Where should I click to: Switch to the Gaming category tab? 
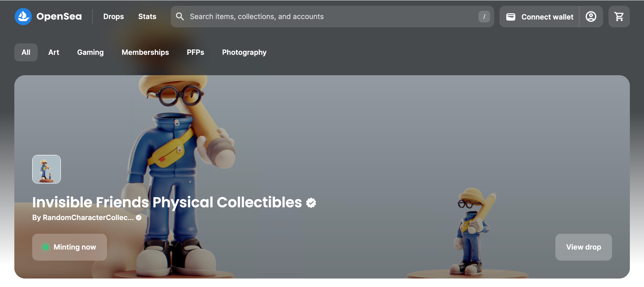(91, 52)
